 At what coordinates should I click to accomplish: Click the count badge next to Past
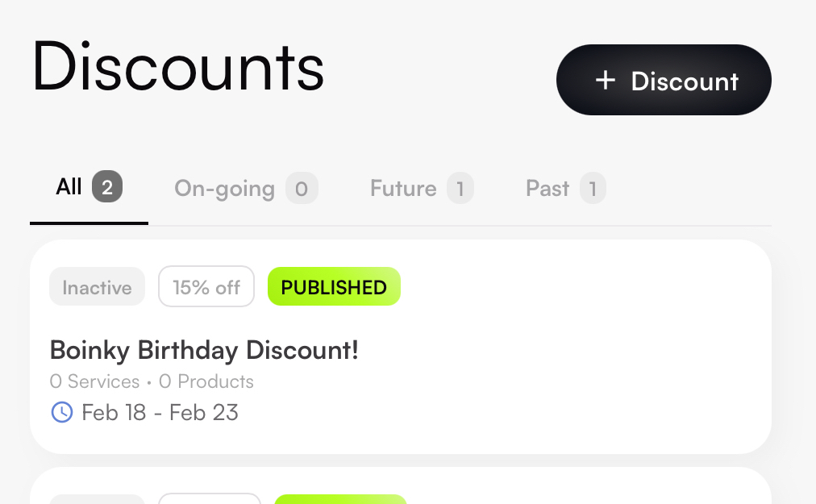[593, 189]
